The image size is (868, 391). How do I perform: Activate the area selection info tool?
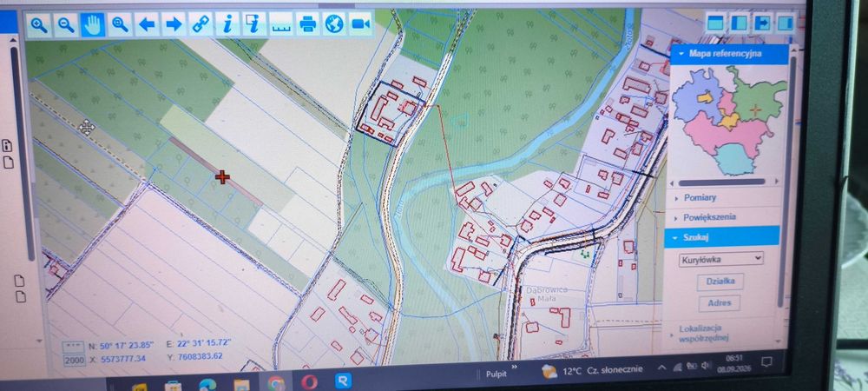[x=254, y=24]
